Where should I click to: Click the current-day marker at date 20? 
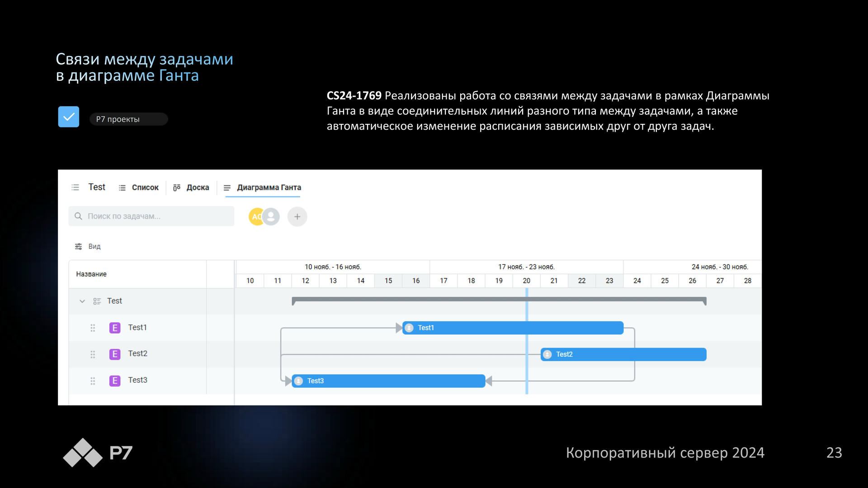click(527, 341)
